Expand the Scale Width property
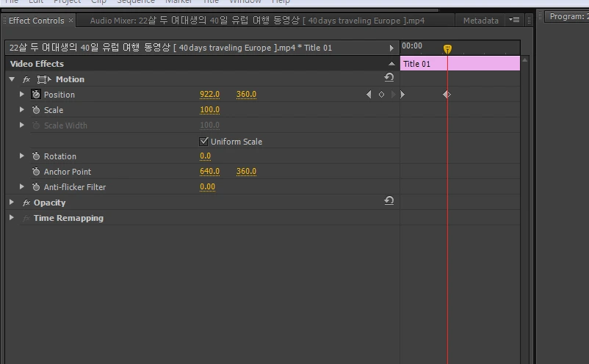Viewport: 589px width, 364px height. pyautogui.click(x=22, y=125)
